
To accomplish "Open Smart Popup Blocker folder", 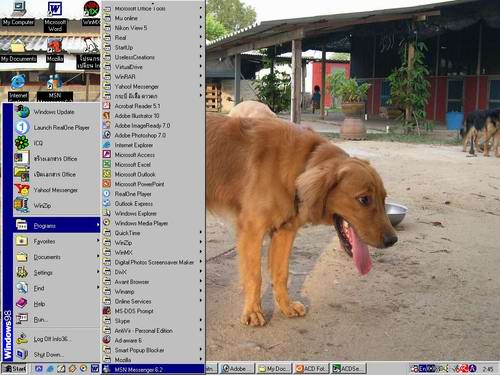I will 153,350.
